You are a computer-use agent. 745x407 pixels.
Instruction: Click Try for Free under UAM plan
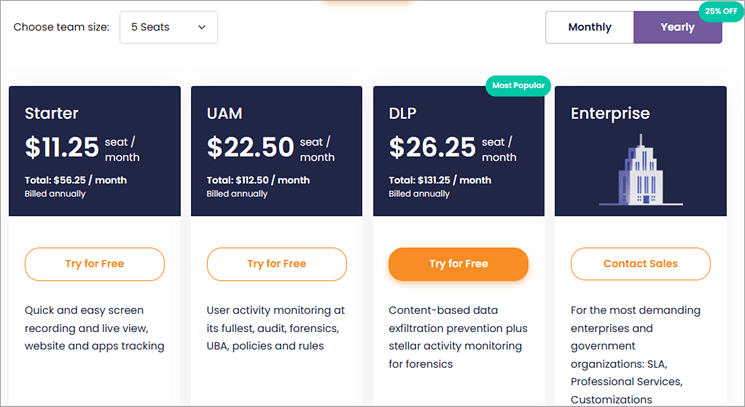(276, 264)
